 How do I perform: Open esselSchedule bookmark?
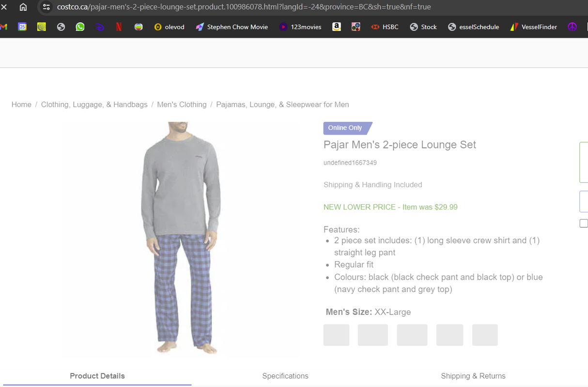click(474, 27)
